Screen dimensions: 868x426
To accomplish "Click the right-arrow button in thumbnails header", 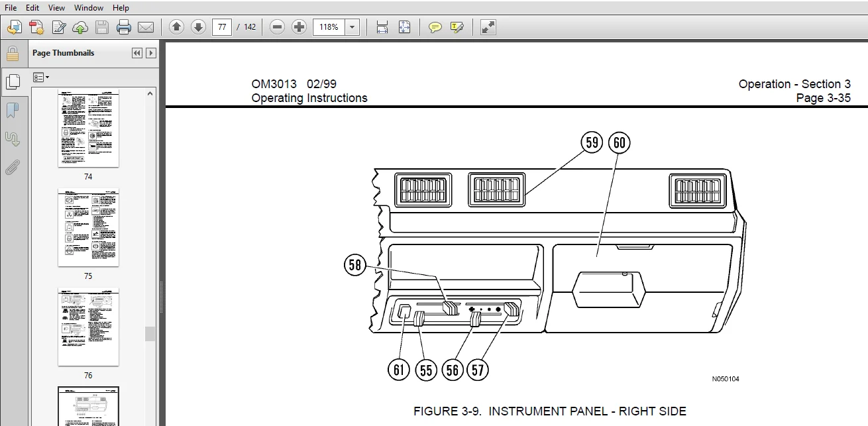I will coord(151,53).
